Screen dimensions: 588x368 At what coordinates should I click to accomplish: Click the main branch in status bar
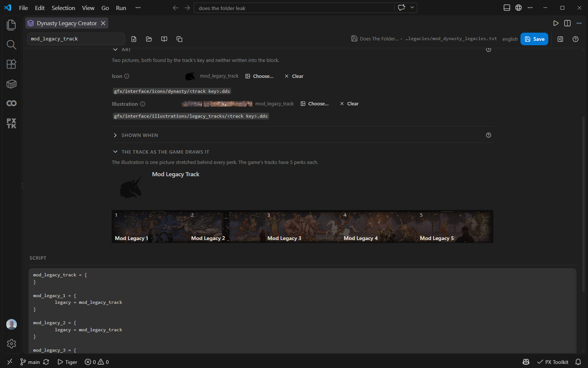(30, 362)
